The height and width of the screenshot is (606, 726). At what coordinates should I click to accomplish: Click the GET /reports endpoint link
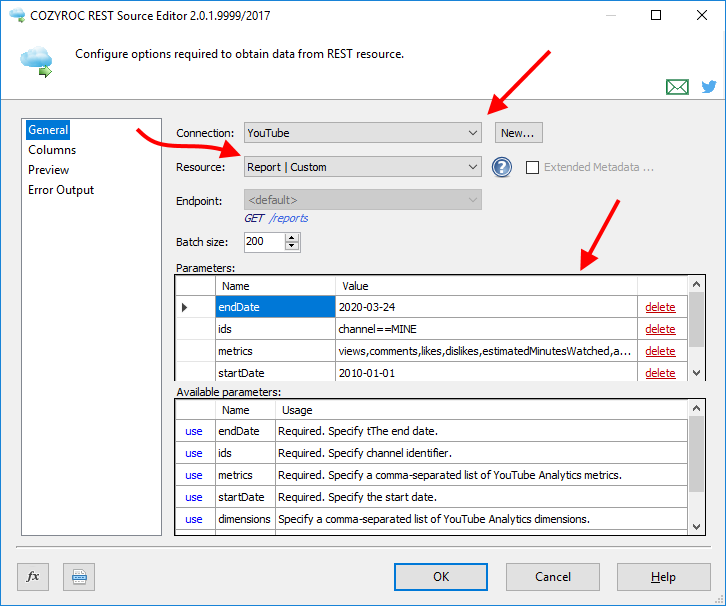point(276,218)
